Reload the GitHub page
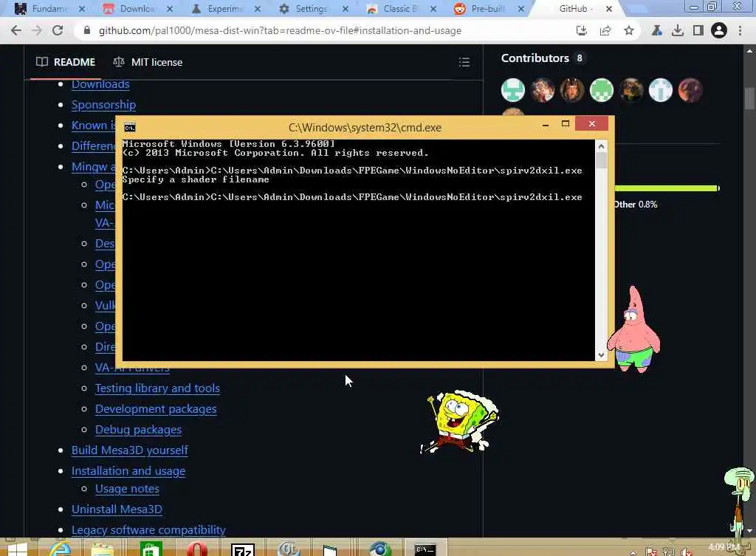This screenshot has width=756, height=556. tap(58, 30)
